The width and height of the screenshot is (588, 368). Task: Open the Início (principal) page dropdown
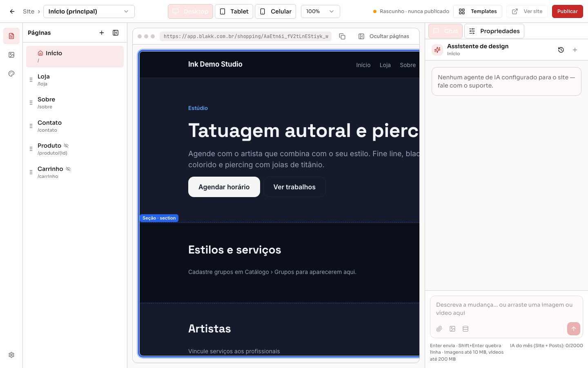coord(89,11)
